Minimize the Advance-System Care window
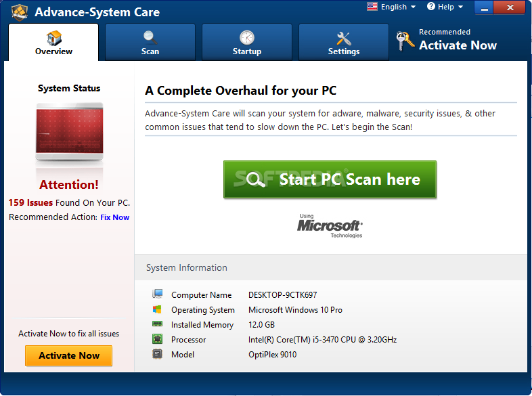 tap(484, 7)
